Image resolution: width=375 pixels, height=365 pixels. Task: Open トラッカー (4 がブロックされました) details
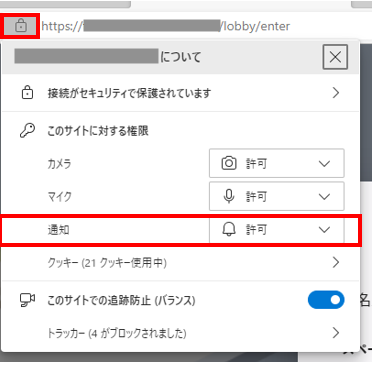pyautogui.click(x=180, y=333)
